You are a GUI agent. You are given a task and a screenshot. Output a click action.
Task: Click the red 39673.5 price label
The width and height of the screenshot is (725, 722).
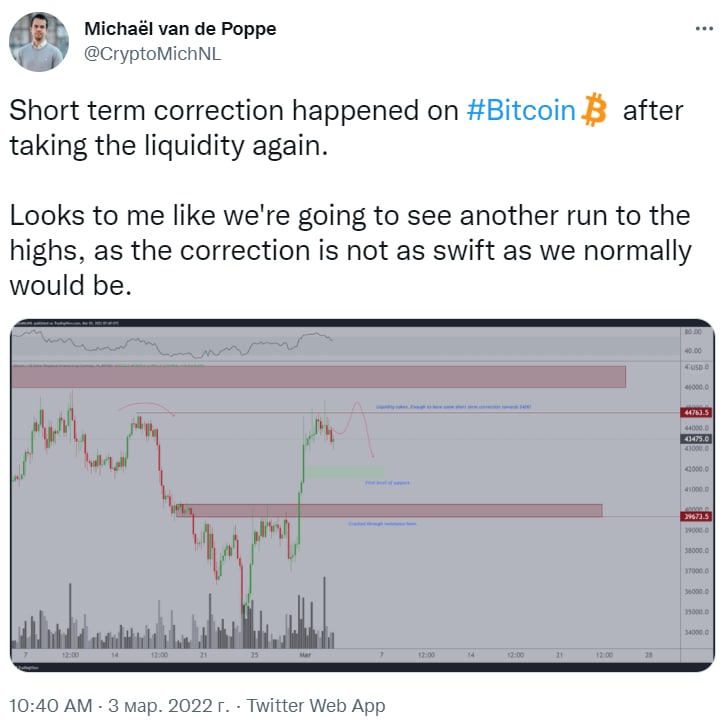[x=696, y=516]
